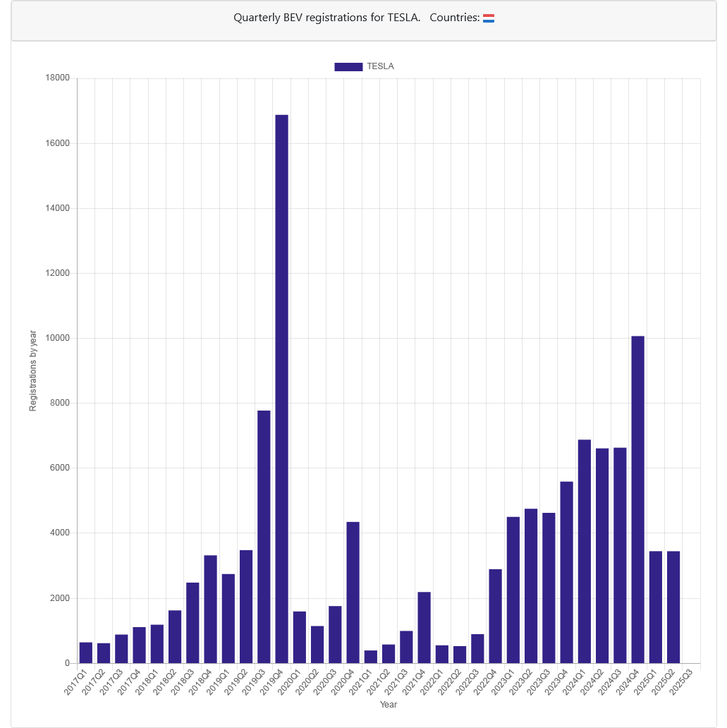
Task: Toggle the TESLA legend color swatch
Action: (348, 66)
